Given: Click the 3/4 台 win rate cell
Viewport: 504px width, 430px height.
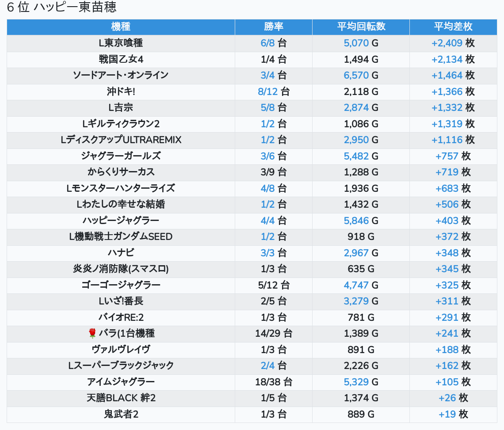Looking at the screenshot, I should [x=274, y=75].
